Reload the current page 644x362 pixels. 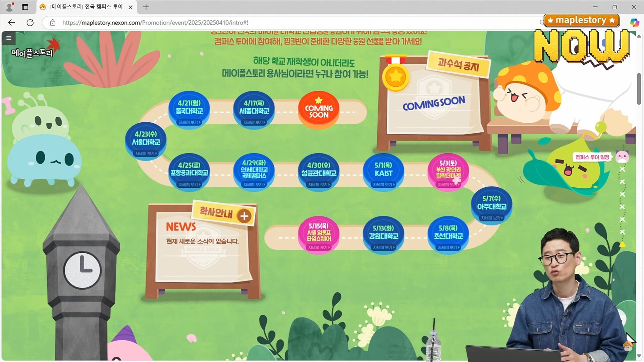(x=30, y=22)
